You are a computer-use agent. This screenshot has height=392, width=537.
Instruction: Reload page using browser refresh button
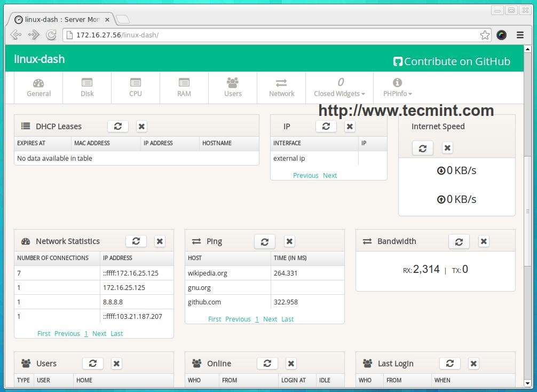tap(51, 35)
